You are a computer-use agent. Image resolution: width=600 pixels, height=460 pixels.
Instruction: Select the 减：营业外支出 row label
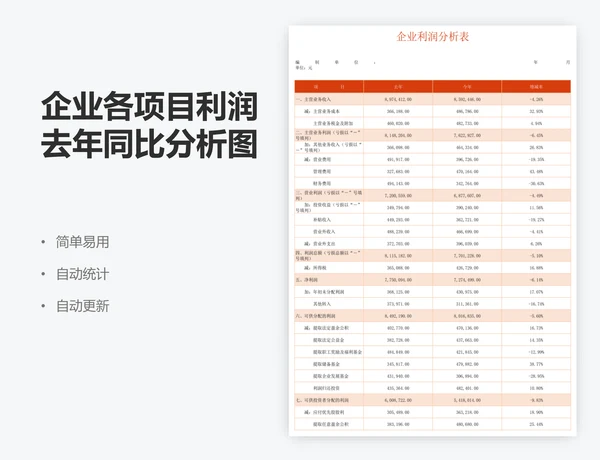320,244
